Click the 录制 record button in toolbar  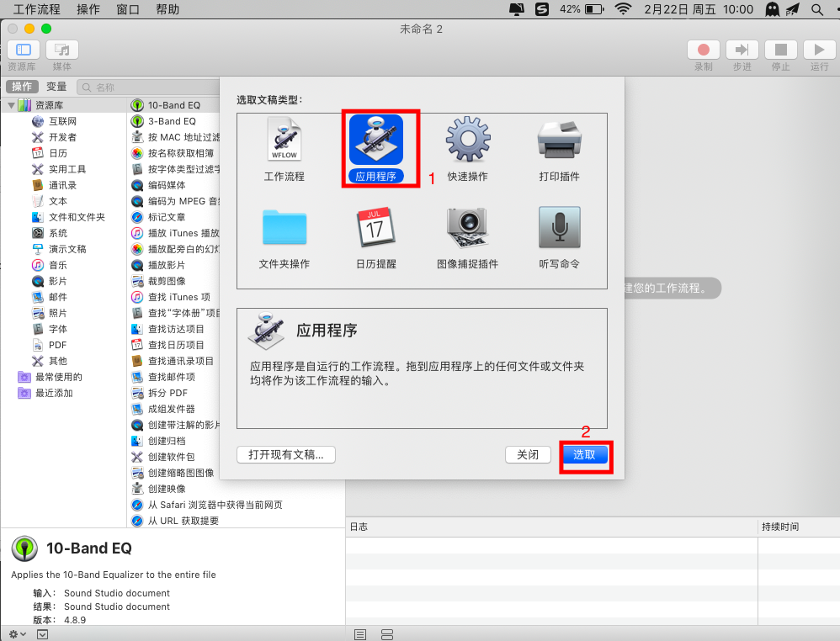point(704,50)
